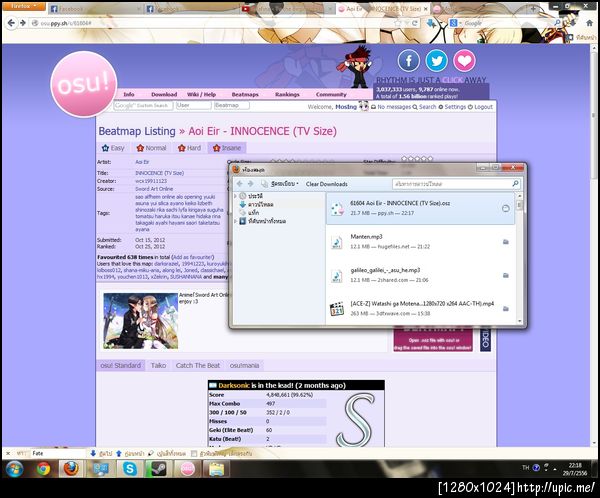Open osu! Facebook page icon

[408, 60]
